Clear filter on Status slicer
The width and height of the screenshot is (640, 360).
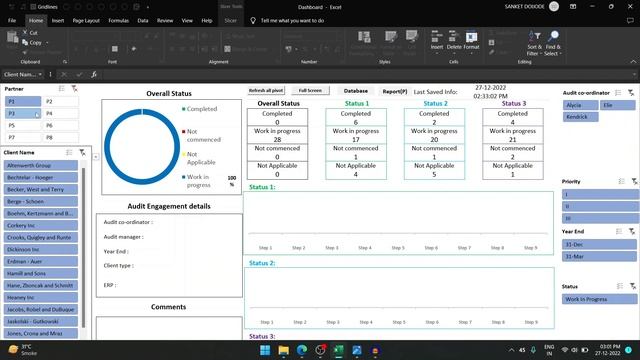tap(633, 287)
